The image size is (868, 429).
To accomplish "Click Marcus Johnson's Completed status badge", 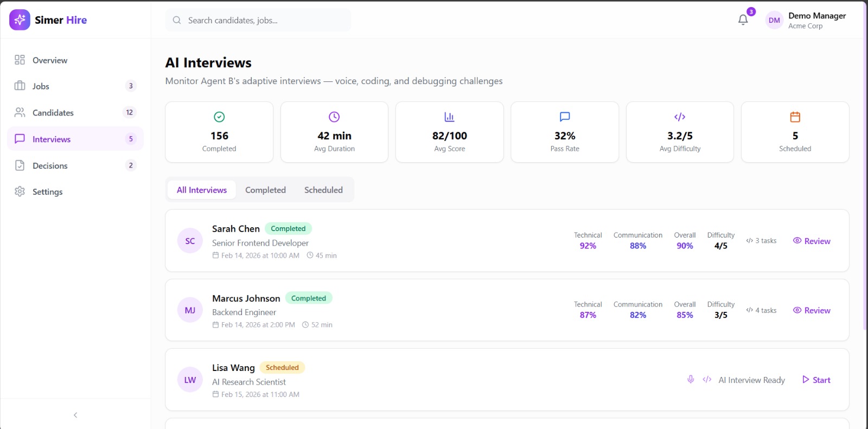I will [309, 298].
